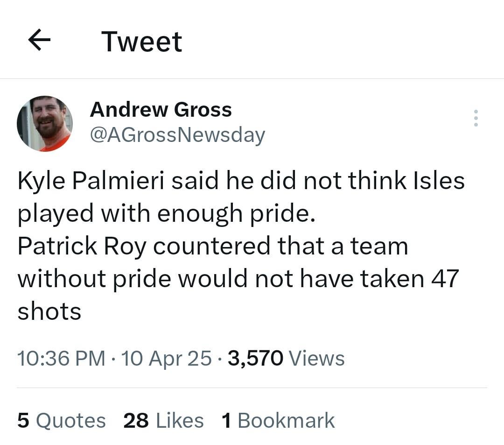Image resolution: width=504 pixels, height=445 pixels.
Task: Open the profile via the Andrew Gross name
Action: coord(161,110)
